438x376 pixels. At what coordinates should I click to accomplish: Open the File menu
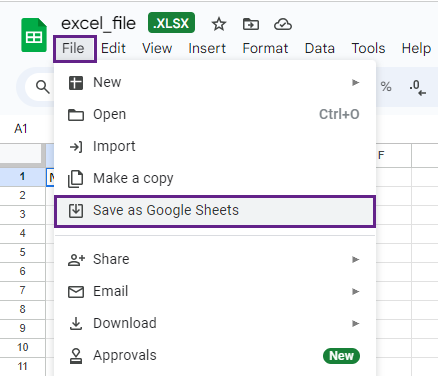(x=73, y=48)
